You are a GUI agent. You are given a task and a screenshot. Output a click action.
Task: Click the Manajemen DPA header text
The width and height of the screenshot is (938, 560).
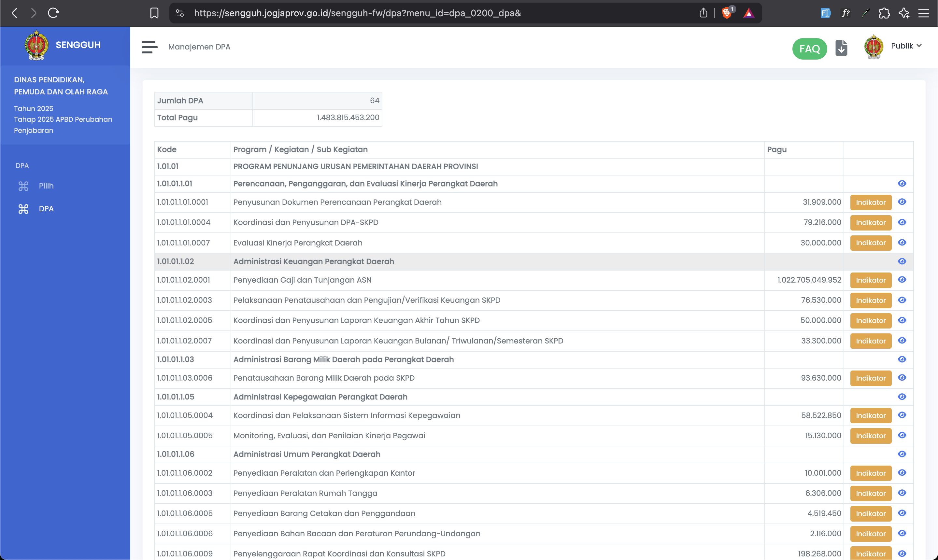pyautogui.click(x=199, y=47)
